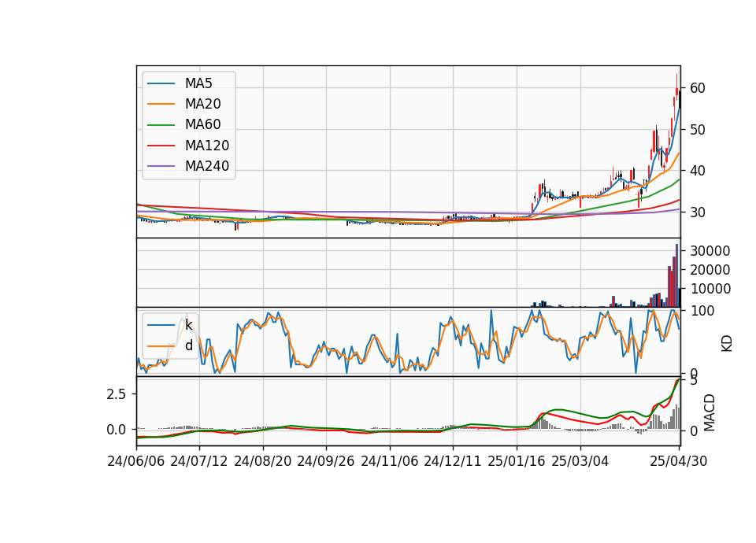Click the tallest volume bar near 30000
The height and width of the screenshot is (543, 756).
point(677,275)
